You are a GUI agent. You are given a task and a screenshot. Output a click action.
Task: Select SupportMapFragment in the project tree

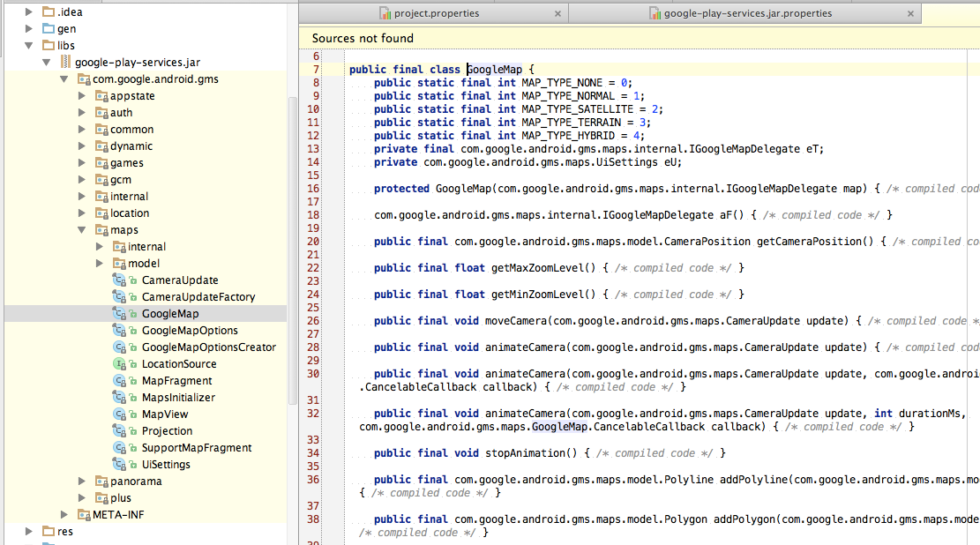coord(196,448)
